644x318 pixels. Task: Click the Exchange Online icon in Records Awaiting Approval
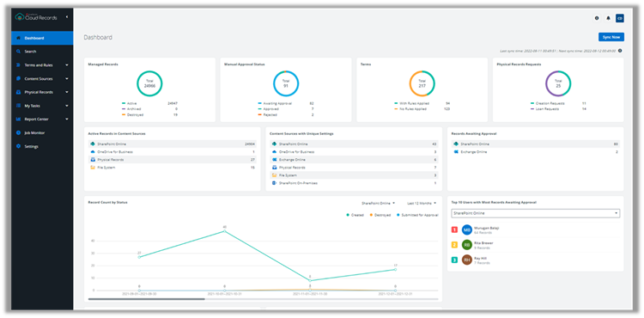point(456,152)
